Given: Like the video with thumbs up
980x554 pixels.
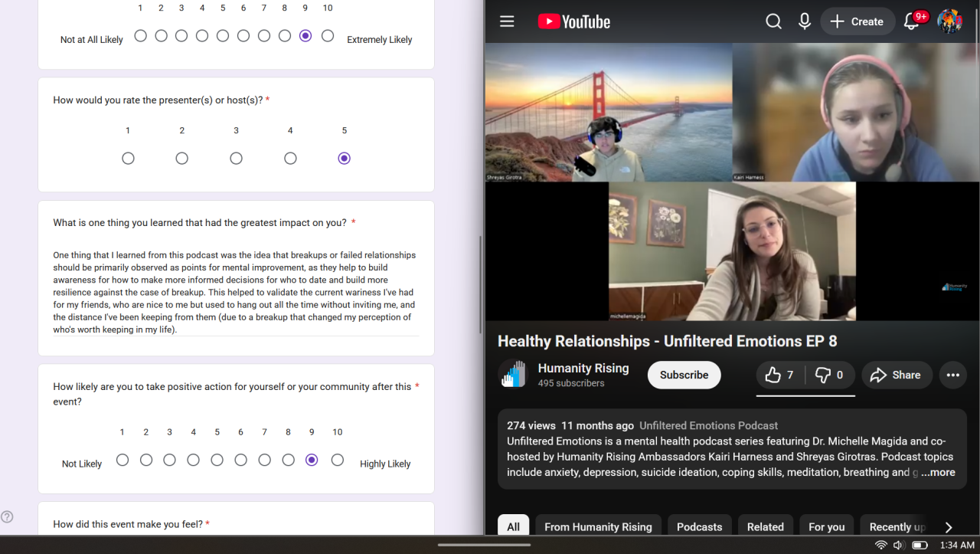Looking at the screenshot, I should pyautogui.click(x=780, y=375).
